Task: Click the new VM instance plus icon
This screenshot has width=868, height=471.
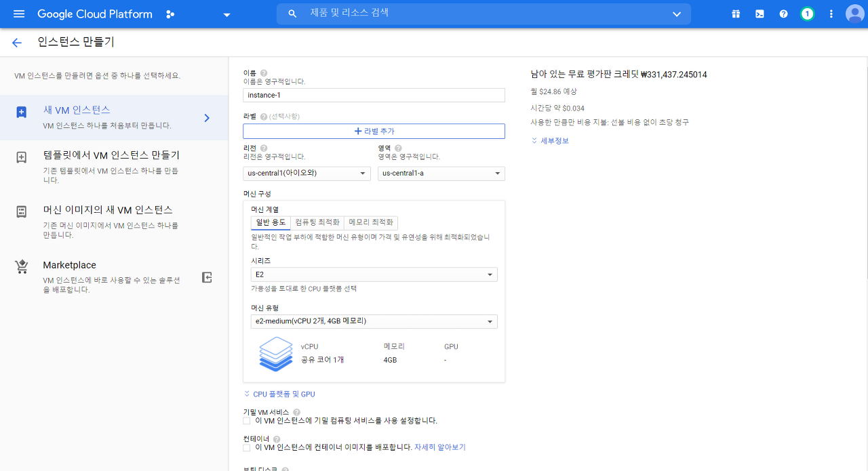Action: tap(21, 112)
